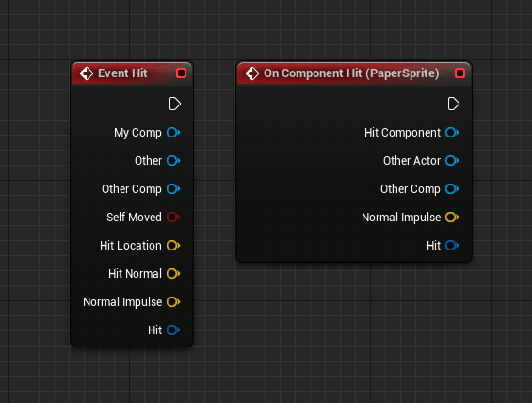Select the Event Hit node title
Viewport: 532px width, 403px height.
pos(122,73)
